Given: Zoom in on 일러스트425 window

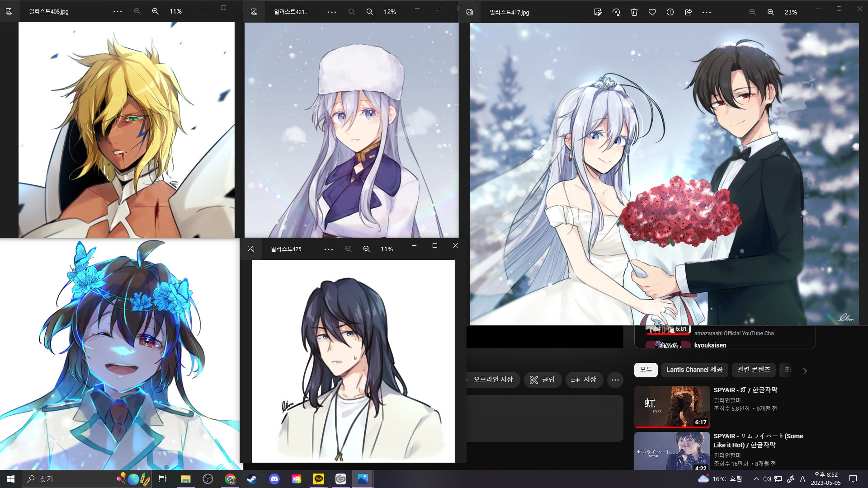Looking at the screenshot, I should click(x=366, y=249).
